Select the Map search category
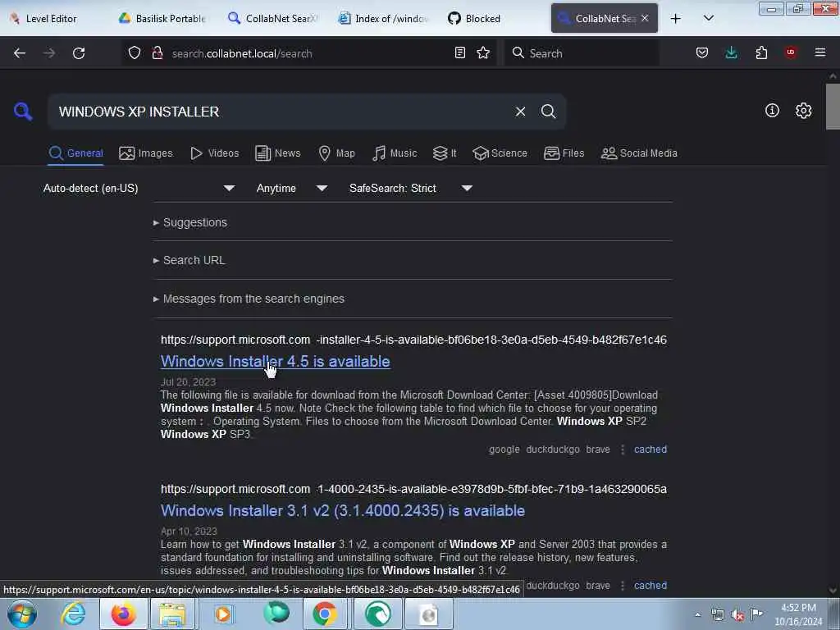 click(336, 153)
